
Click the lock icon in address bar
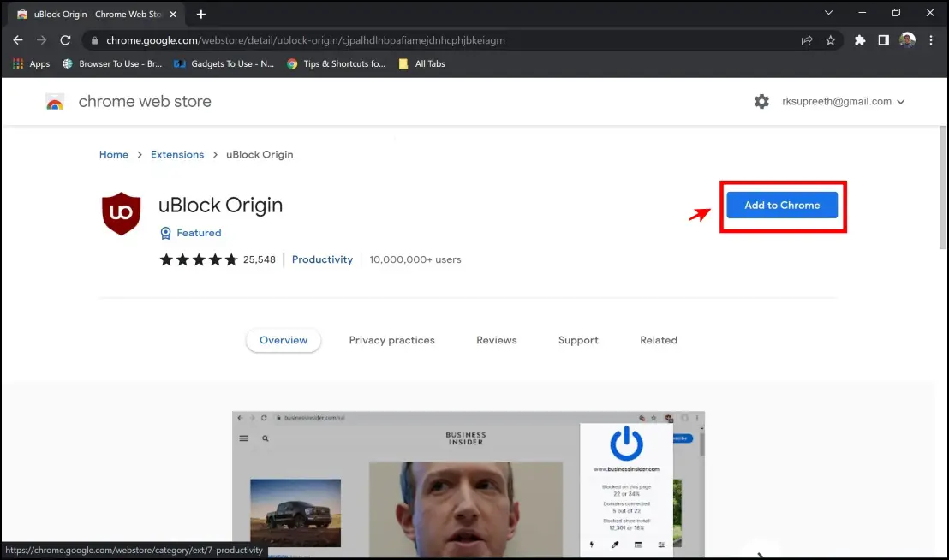[94, 40]
